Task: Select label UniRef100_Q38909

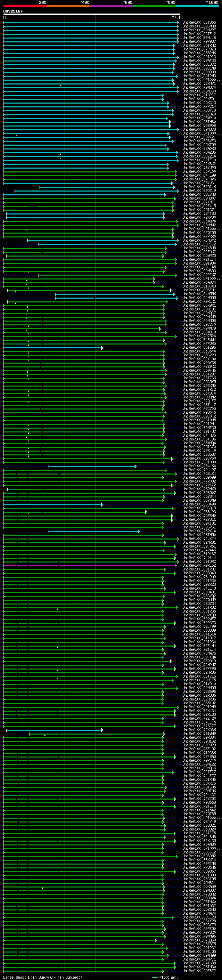Action: [199, 72]
